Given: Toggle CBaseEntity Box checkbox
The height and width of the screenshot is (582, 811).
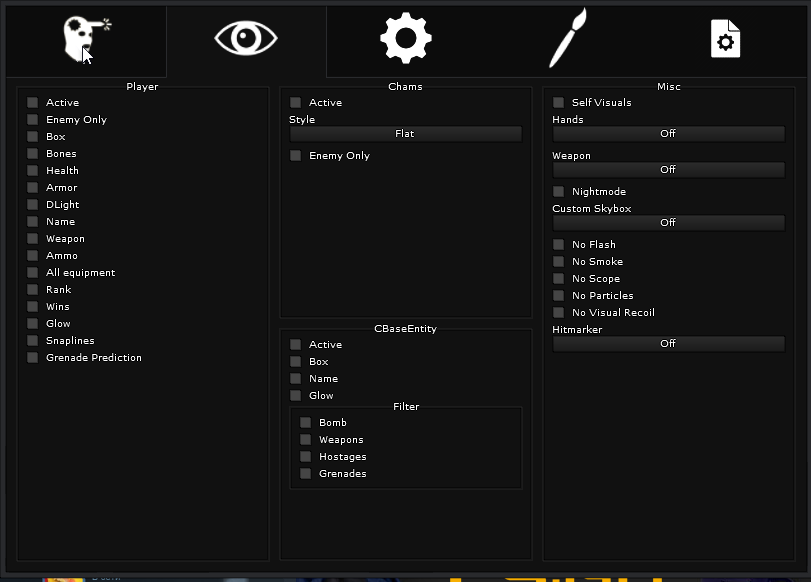Looking at the screenshot, I should (x=296, y=362).
